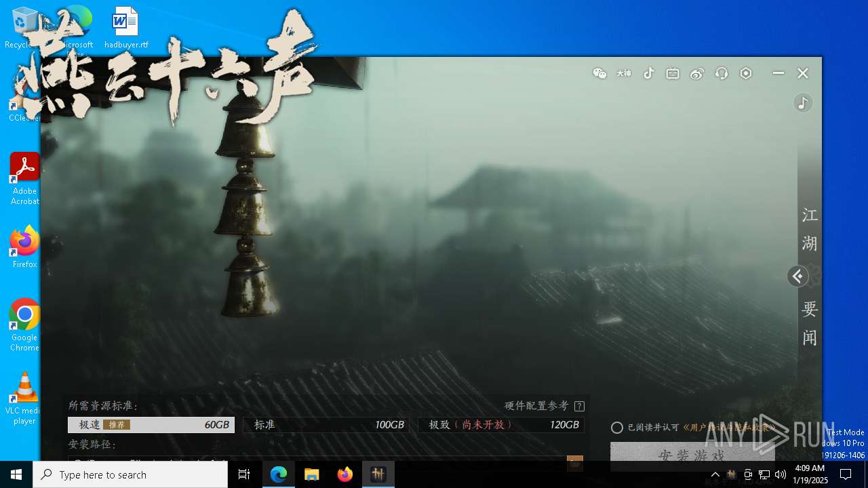Open the network tray icon
Viewport: 868px width, 488px height.
764,474
